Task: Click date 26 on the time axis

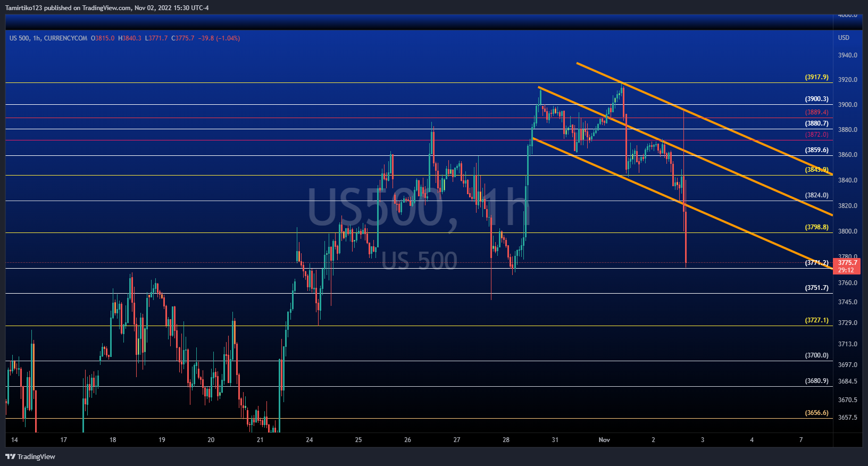Action: coord(407,440)
